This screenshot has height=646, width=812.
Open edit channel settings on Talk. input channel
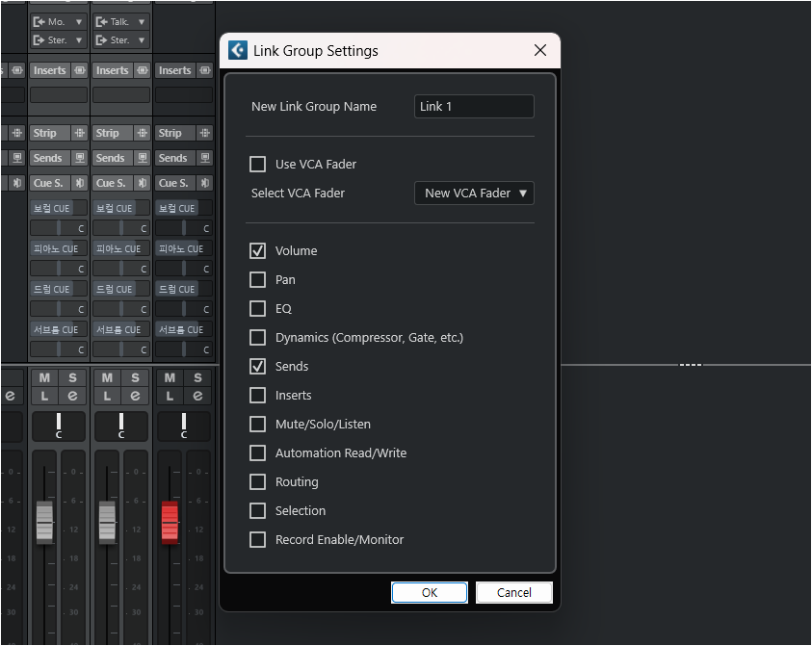pyautogui.click(x=135, y=396)
